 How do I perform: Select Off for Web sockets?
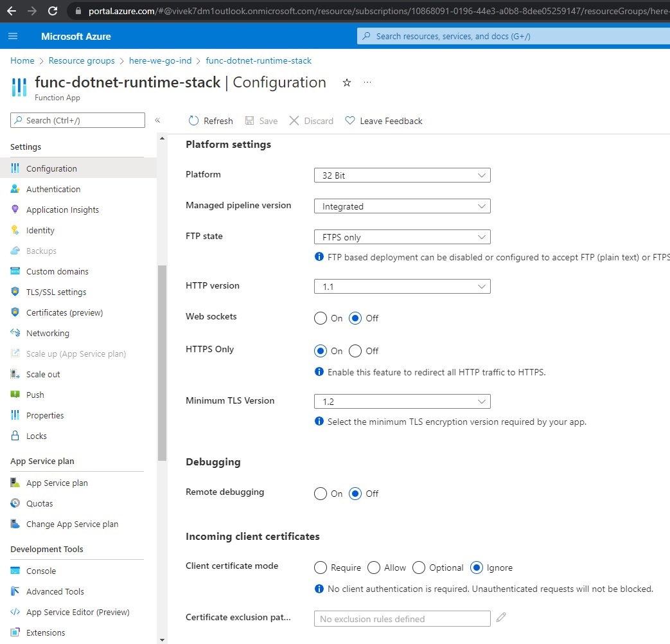pos(355,318)
